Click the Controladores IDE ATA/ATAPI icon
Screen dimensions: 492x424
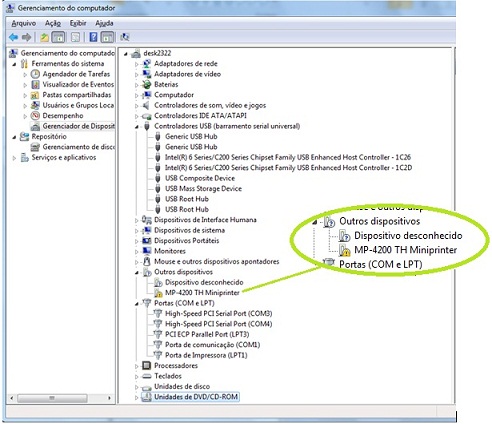point(147,116)
